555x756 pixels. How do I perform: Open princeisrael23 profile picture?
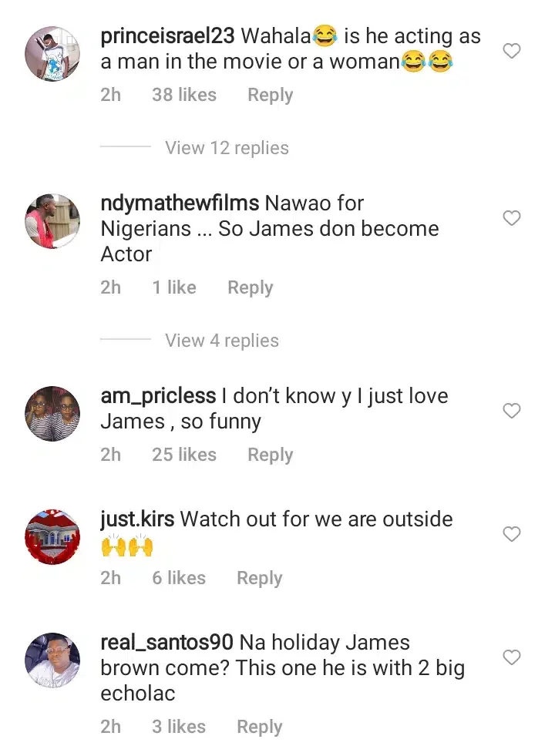52,53
